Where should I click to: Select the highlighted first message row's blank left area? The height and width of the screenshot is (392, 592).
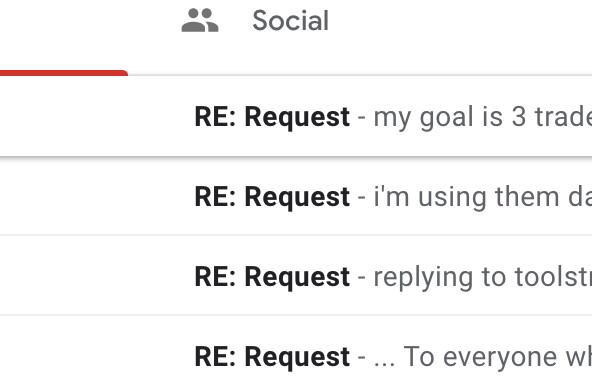click(x=94, y=117)
